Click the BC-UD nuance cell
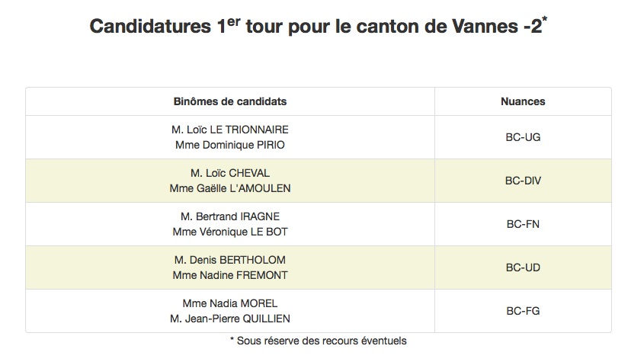 (523, 267)
